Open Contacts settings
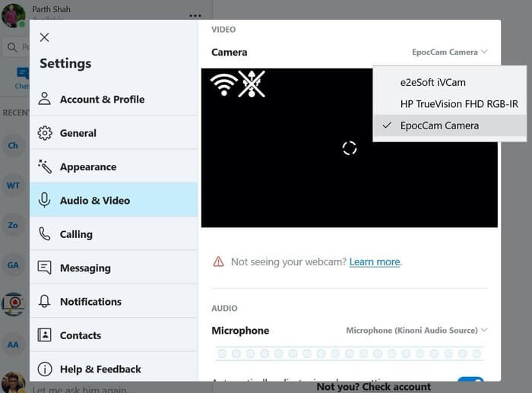 coord(114,335)
